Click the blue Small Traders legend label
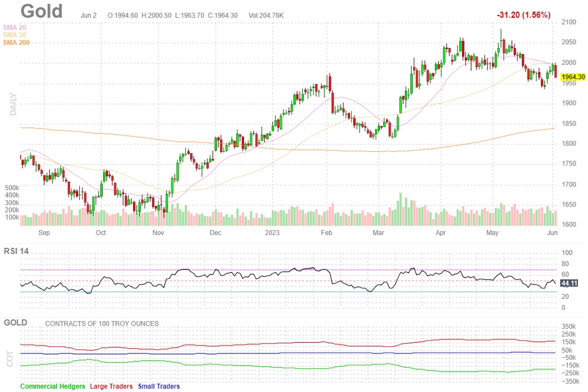Screen dimensions: 588x392 [159, 386]
